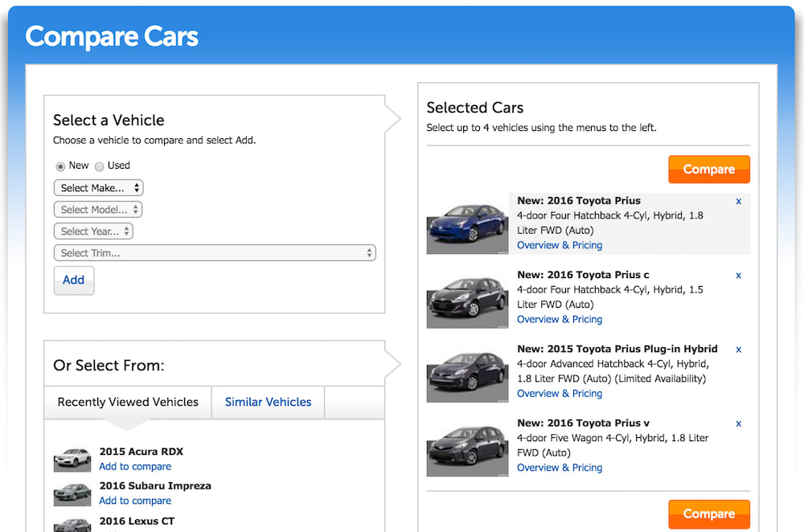Open Overview & Pricing for 2016 Prius
Viewport: 804px width, 532px height.
pyautogui.click(x=560, y=245)
